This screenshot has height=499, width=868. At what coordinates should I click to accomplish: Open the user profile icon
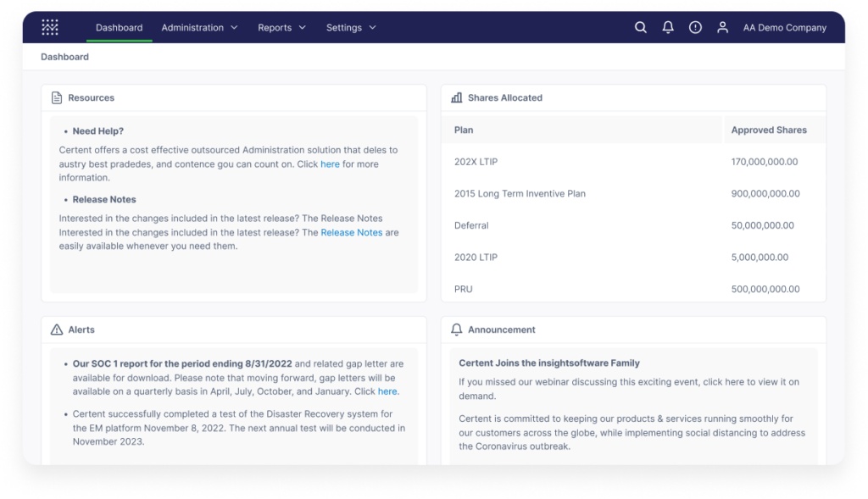pyautogui.click(x=722, y=28)
